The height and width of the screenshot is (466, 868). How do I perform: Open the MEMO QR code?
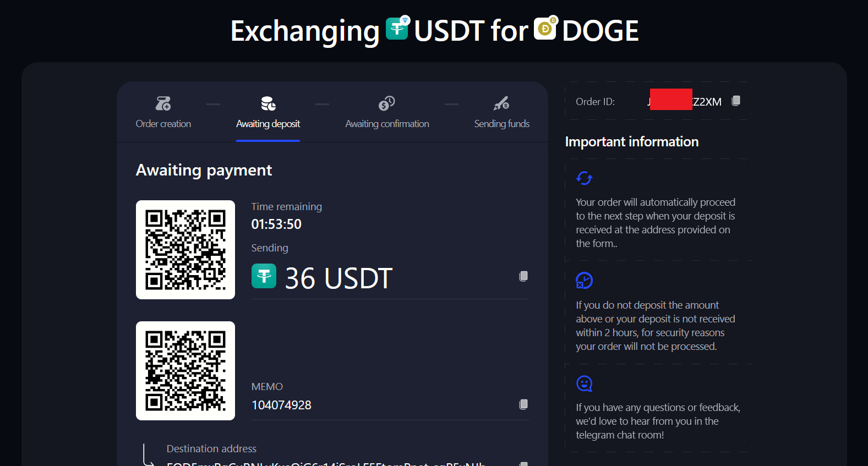coord(185,371)
